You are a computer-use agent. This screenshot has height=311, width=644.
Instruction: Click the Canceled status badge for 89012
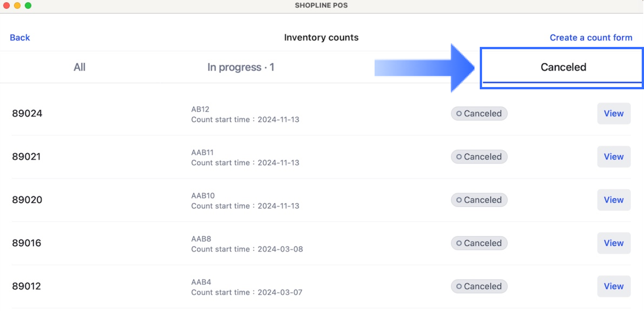click(479, 286)
